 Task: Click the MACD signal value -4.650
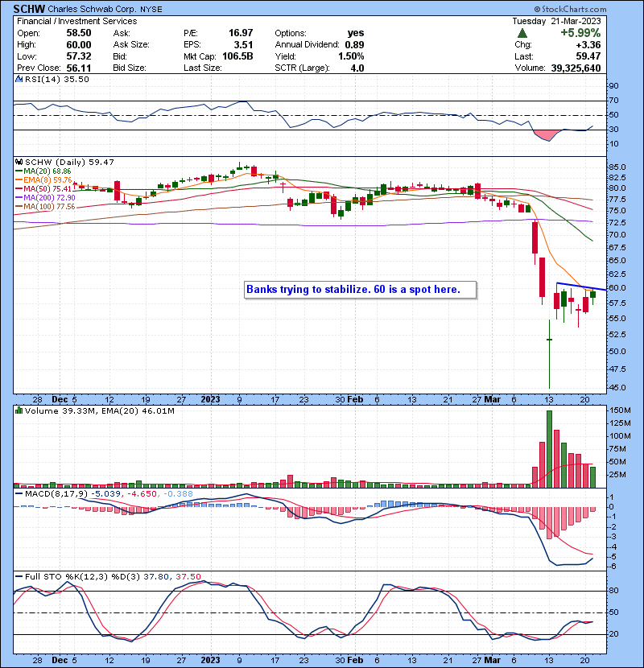tap(142, 494)
